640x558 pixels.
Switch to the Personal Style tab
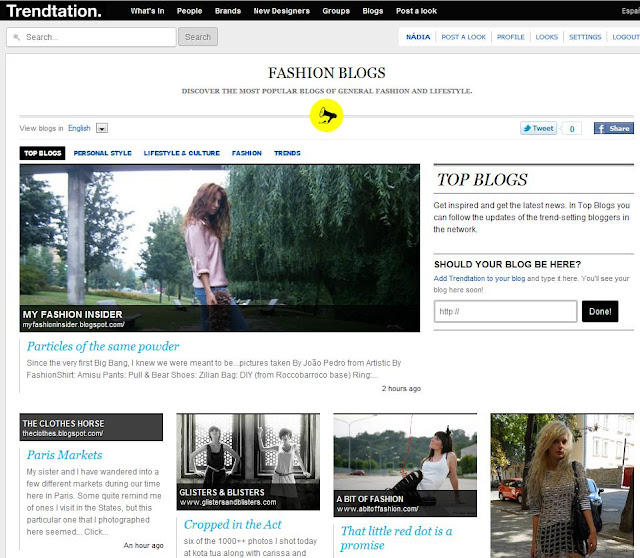pos(102,153)
